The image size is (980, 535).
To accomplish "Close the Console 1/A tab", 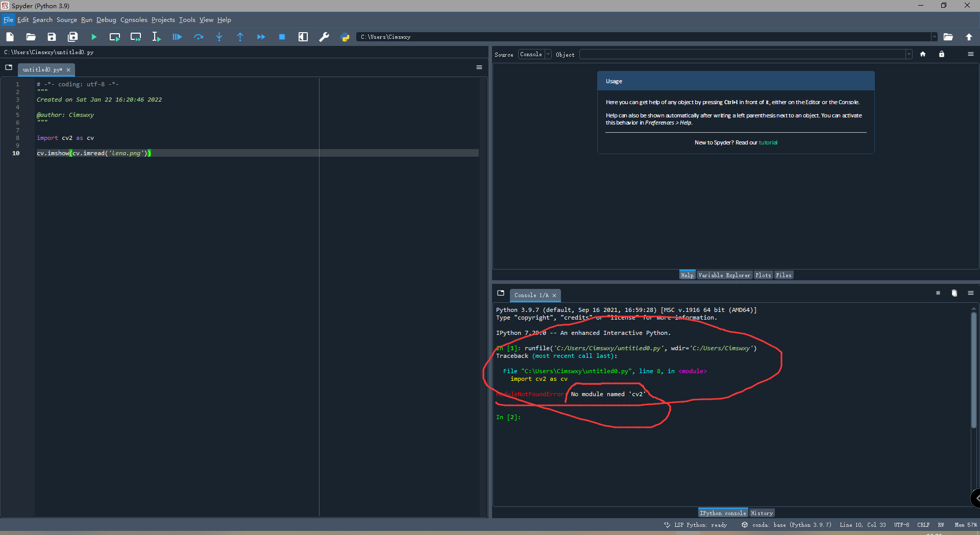I will [x=554, y=296].
